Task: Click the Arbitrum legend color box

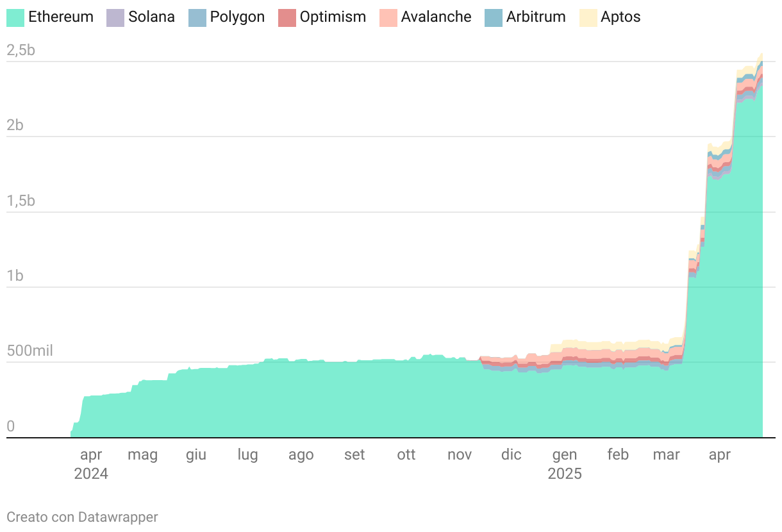Action: click(x=494, y=17)
